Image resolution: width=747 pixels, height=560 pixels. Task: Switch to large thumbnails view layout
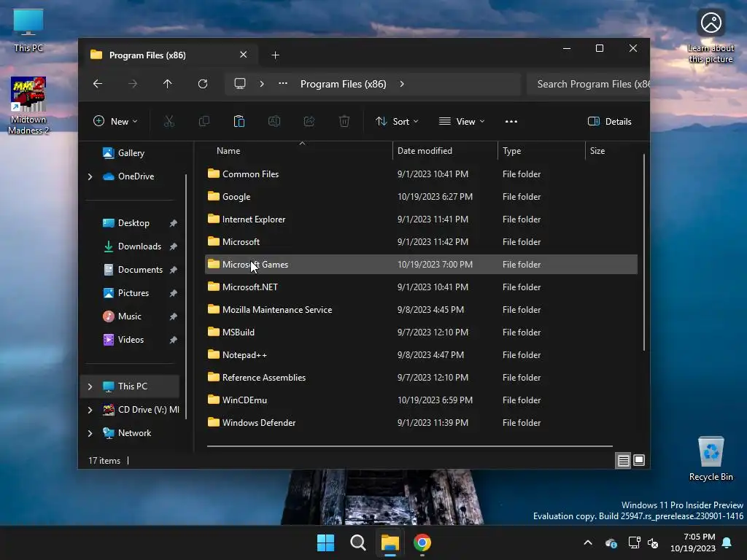click(639, 460)
